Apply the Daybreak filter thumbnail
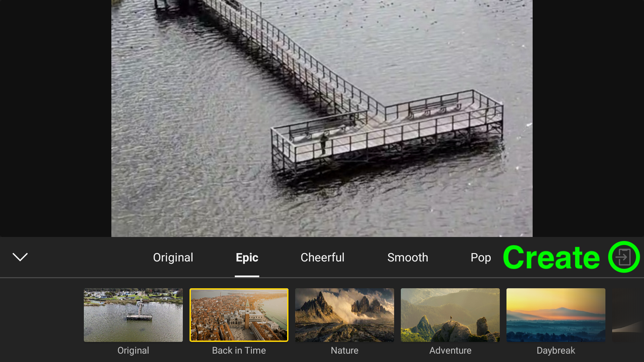This screenshot has width=644, height=362. coord(556,315)
